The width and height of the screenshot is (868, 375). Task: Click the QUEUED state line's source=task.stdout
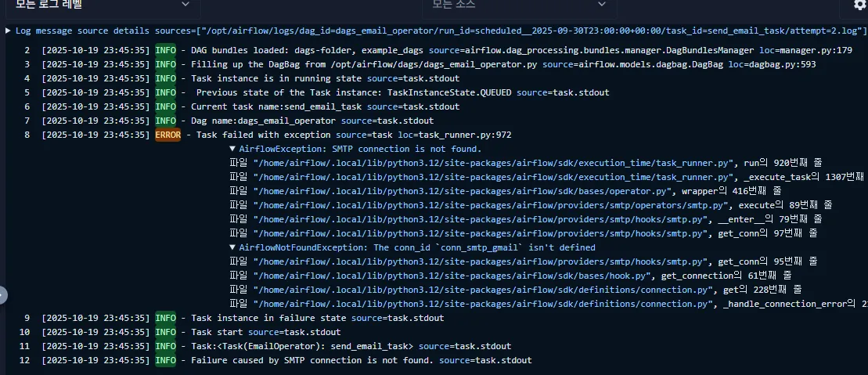point(563,92)
